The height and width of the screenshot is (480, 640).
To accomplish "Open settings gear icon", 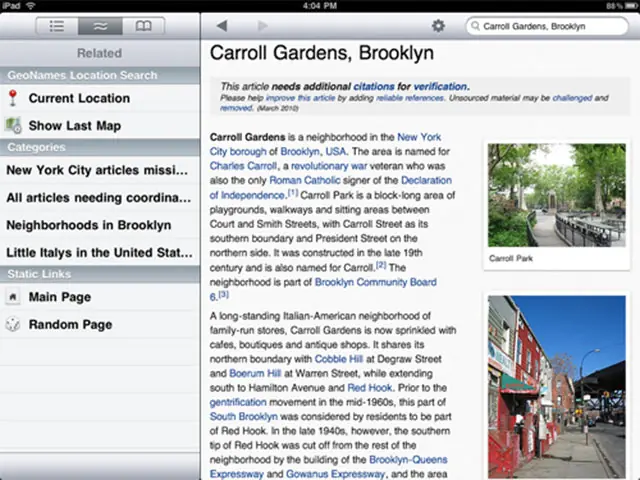I will coord(438,26).
